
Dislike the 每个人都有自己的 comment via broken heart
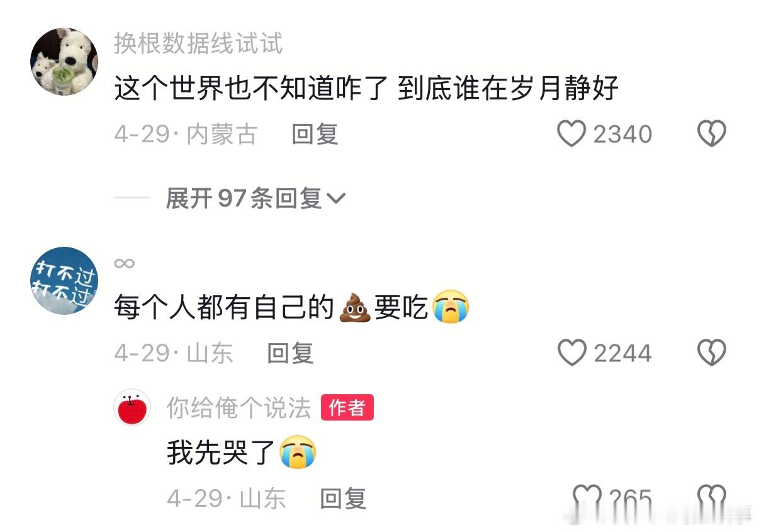712,353
